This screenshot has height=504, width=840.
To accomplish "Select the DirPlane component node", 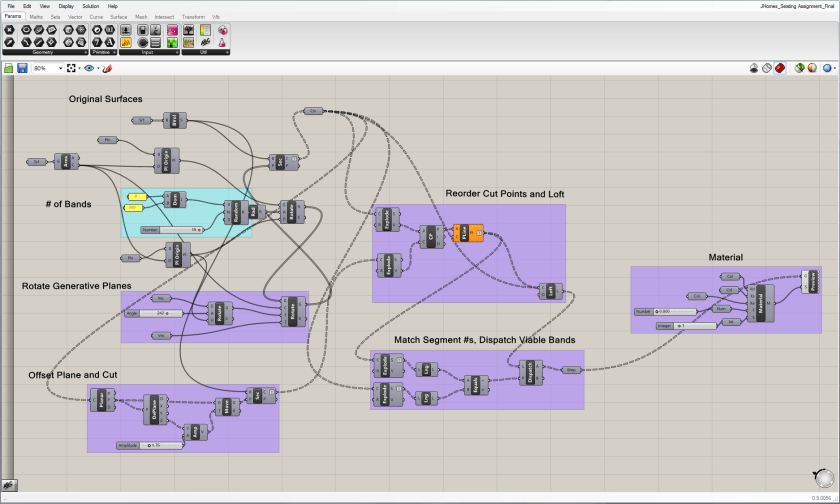I will (155, 408).
